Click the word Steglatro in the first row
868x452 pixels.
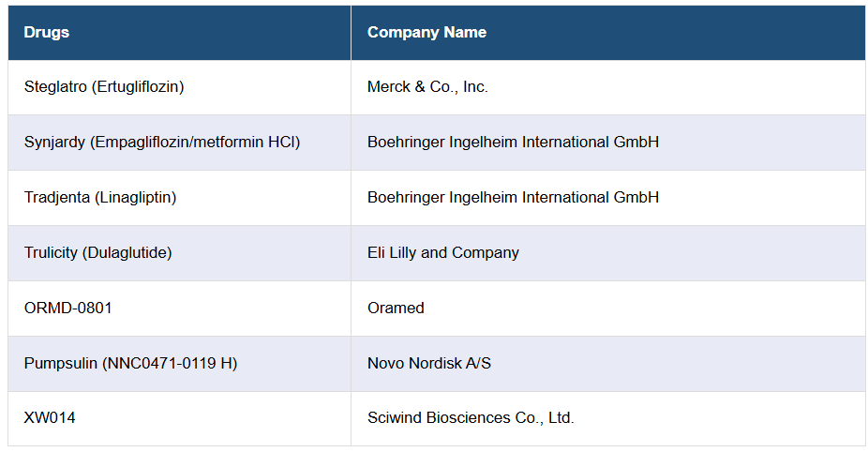(55, 87)
